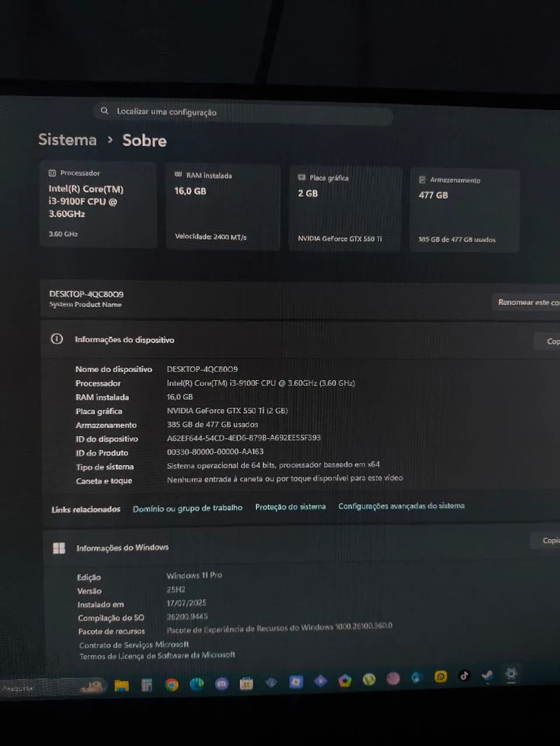Open the Placa gráfica info card

[346, 209]
